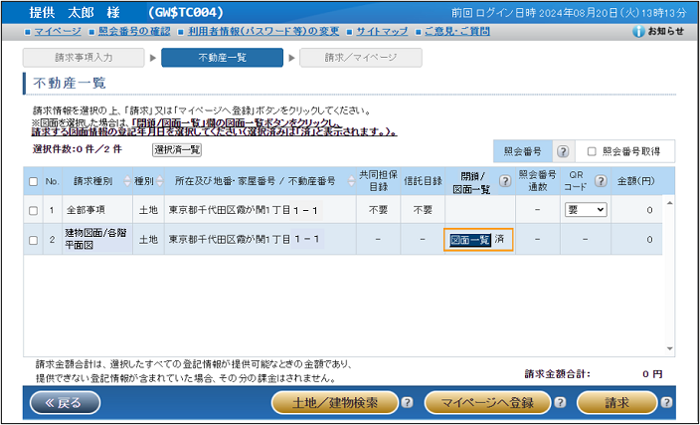Viewport: 700px width, 425px height.
Task: Check the row 1 全部事項 checkbox
Action: point(33,211)
